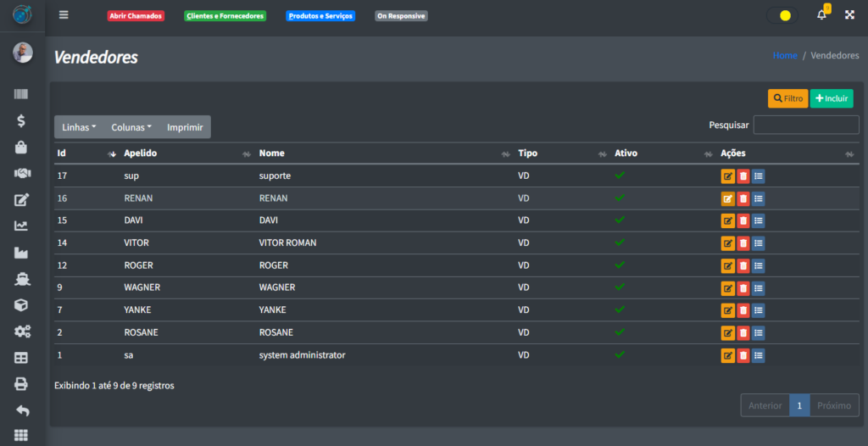Click the notification bell icon

tap(821, 15)
